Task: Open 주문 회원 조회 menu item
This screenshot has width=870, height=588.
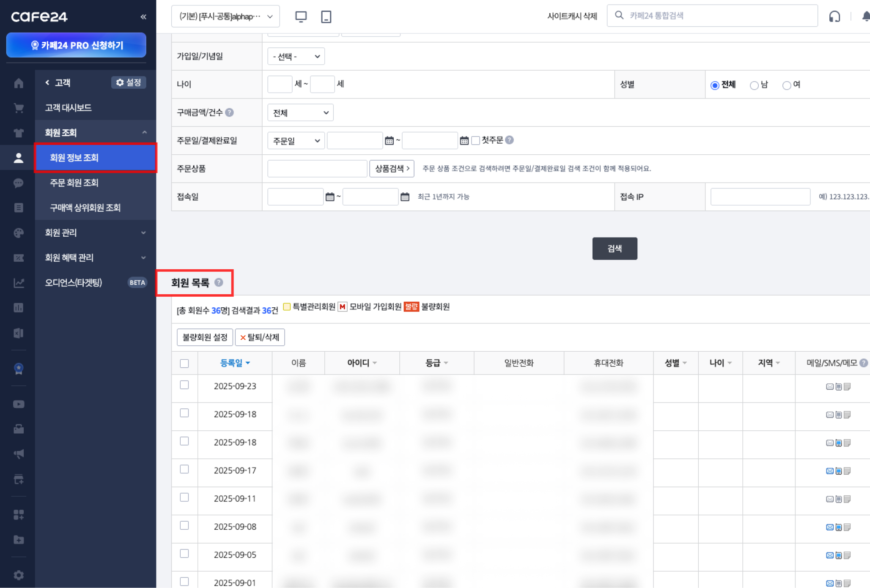Action: click(x=74, y=183)
